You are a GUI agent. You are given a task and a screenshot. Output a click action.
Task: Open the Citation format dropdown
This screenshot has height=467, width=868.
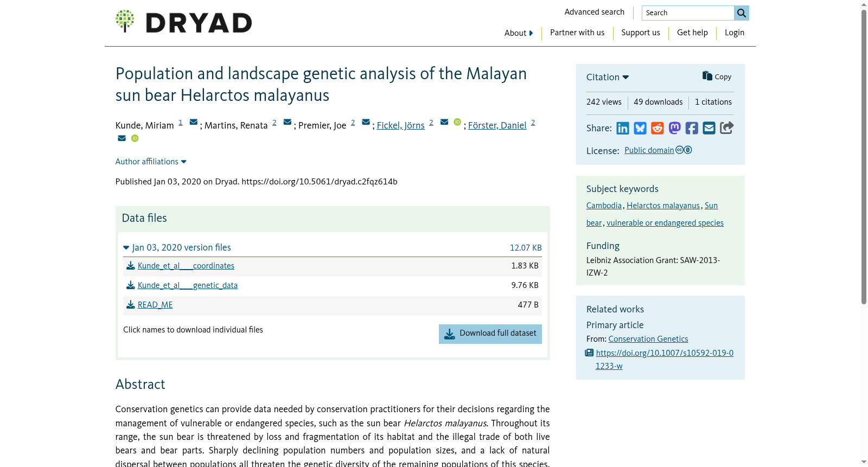pyautogui.click(x=608, y=77)
